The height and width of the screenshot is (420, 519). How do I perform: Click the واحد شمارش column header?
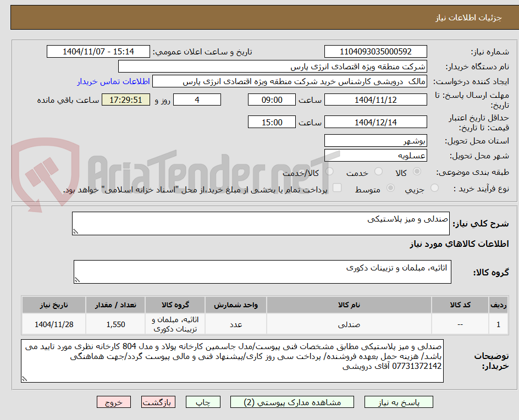[236, 305]
